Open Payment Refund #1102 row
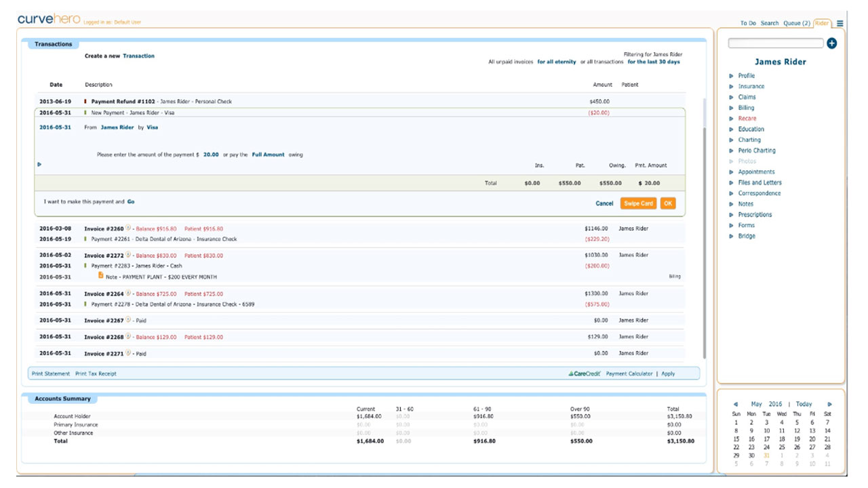868x488 pixels. [x=359, y=101]
